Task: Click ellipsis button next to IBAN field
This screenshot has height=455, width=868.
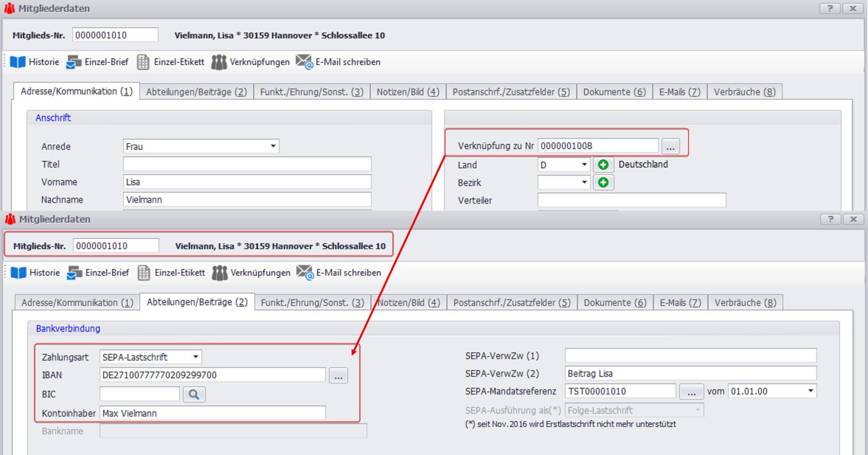Action: click(338, 375)
